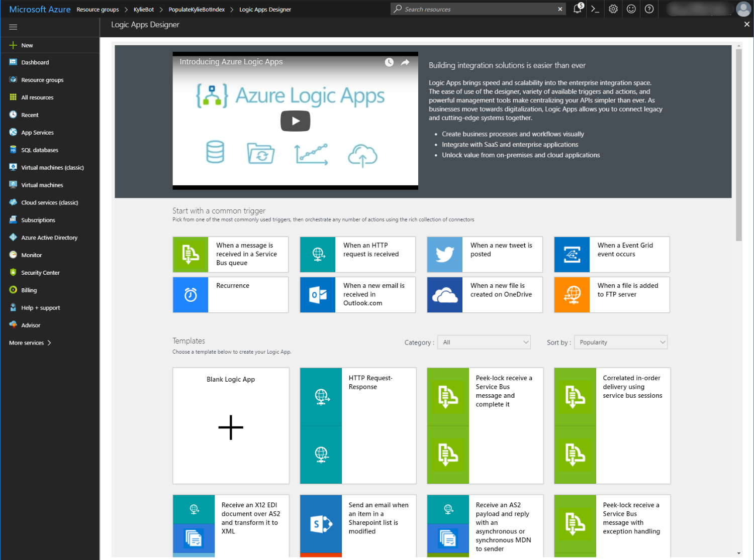Screen dimensions: 754x560
Task: Open the Sort by Popularity dropdown
Action: pos(621,342)
